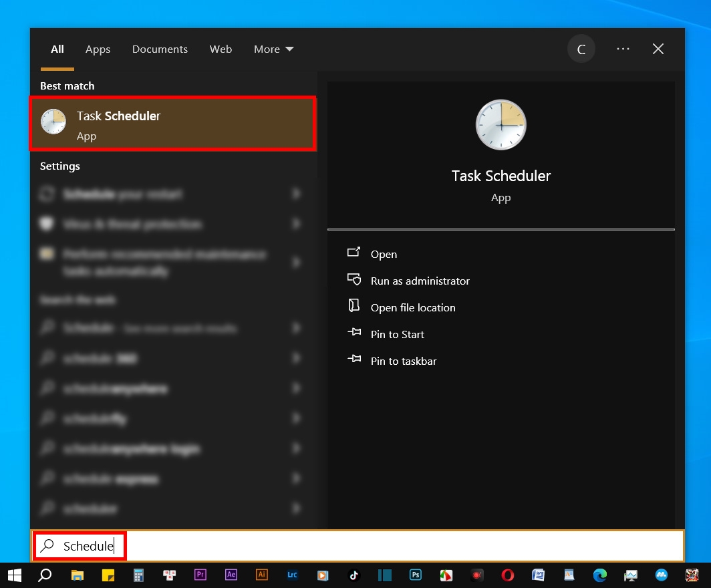The image size is (711, 588).
Task: Open Microsoft Edge from the taskbar
Action: (600, 575)
